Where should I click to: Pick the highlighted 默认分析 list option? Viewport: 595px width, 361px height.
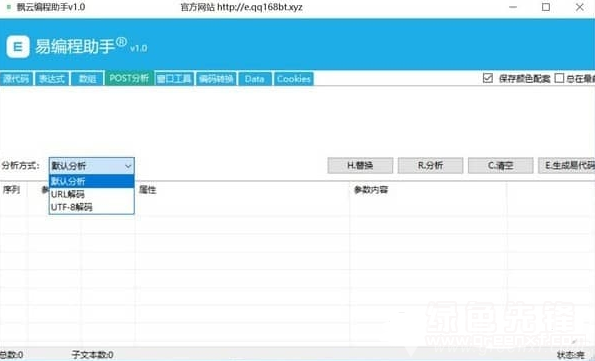(x=91, y=181)
